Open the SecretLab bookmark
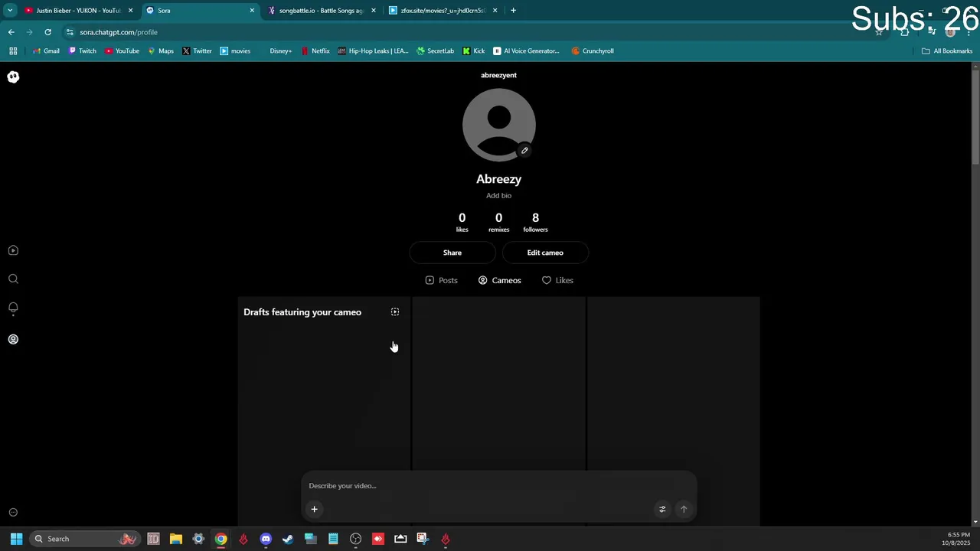Screen dimensions: 980x551 pos(436,51)
